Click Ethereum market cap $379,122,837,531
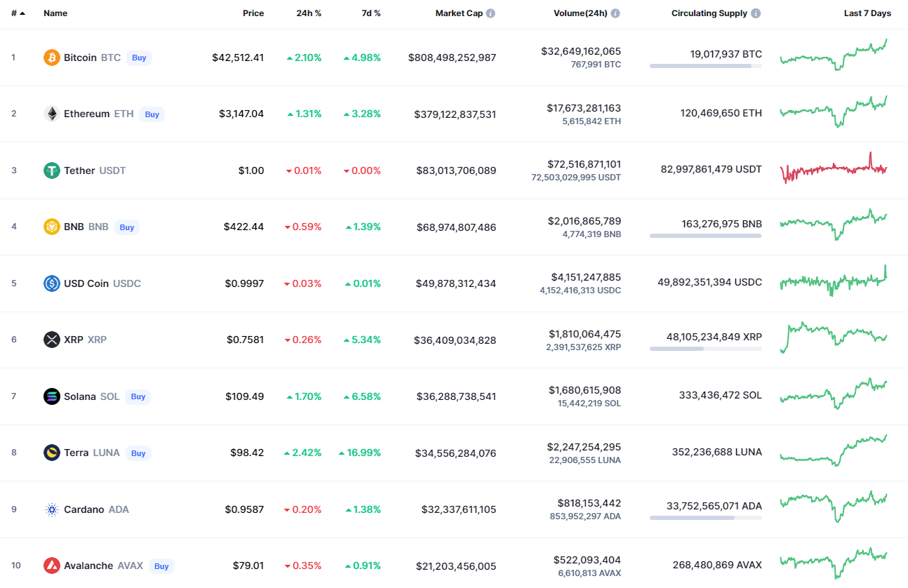The image size is (908, 588). [x=455, y=114]
